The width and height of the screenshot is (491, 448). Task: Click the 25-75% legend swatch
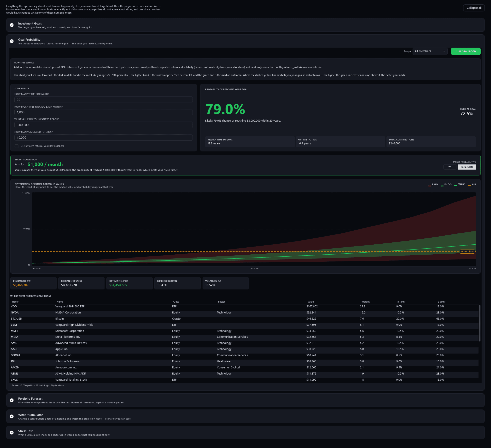tap(442, 186)
